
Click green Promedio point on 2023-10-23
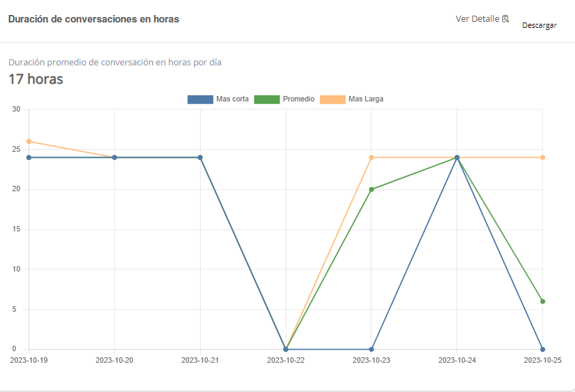(x=372, y=189)
